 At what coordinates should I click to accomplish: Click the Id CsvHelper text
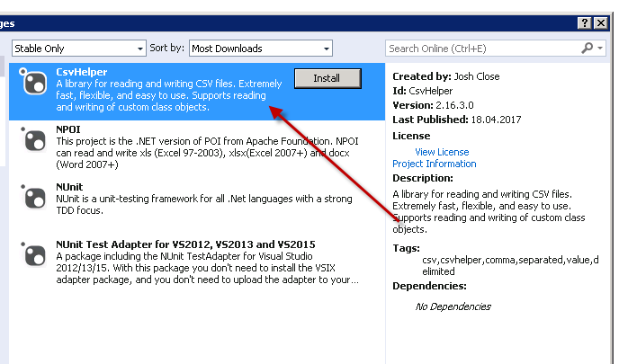(423, 91)
